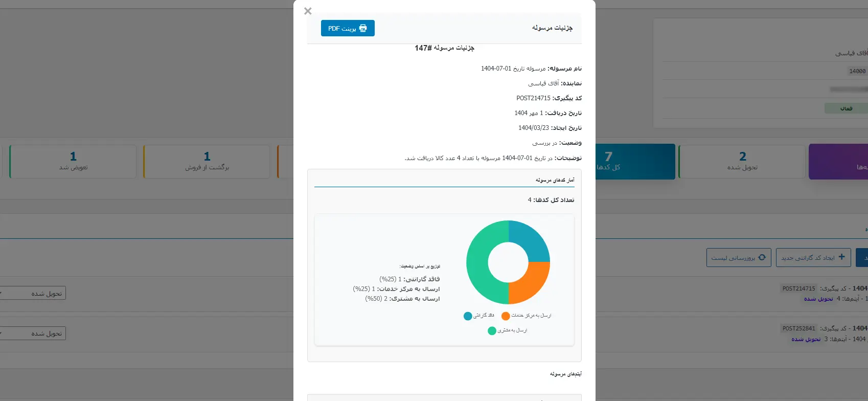Screen dimensions: 868x401
Task: Close the shipment details modal with X
Action: (x=308, y=11)
